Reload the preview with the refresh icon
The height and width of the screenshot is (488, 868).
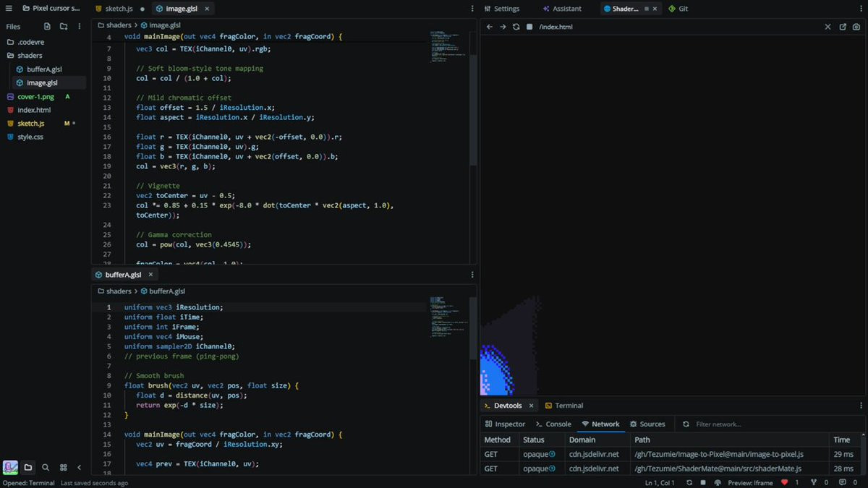(516, 27)
